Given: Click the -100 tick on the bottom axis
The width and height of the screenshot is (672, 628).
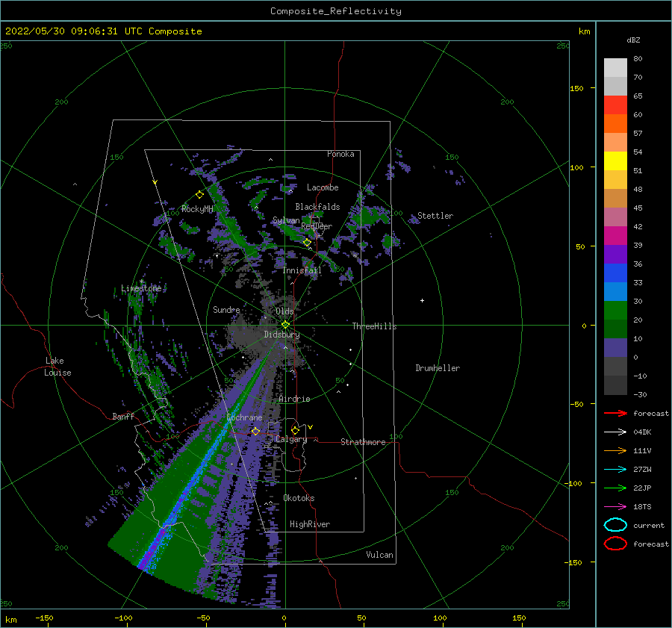Looking at the screenshot, I should 123,618.
